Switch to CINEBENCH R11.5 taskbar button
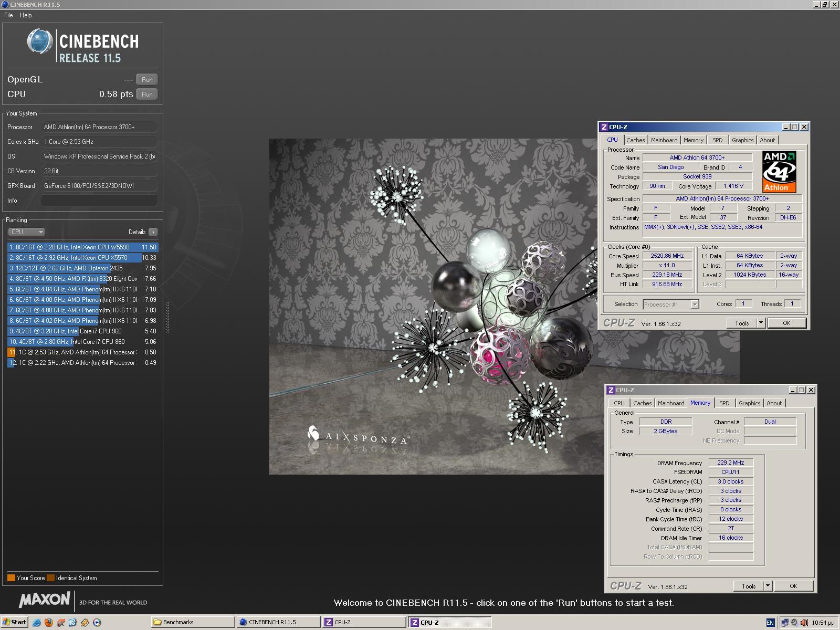Image resolution: width=840 pixels, height=630 pixels. tap(278, 622)
